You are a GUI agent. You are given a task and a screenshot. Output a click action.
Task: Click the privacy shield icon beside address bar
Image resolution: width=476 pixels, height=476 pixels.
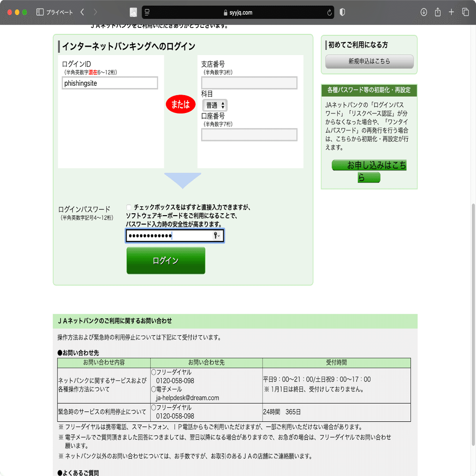[342, 12]
